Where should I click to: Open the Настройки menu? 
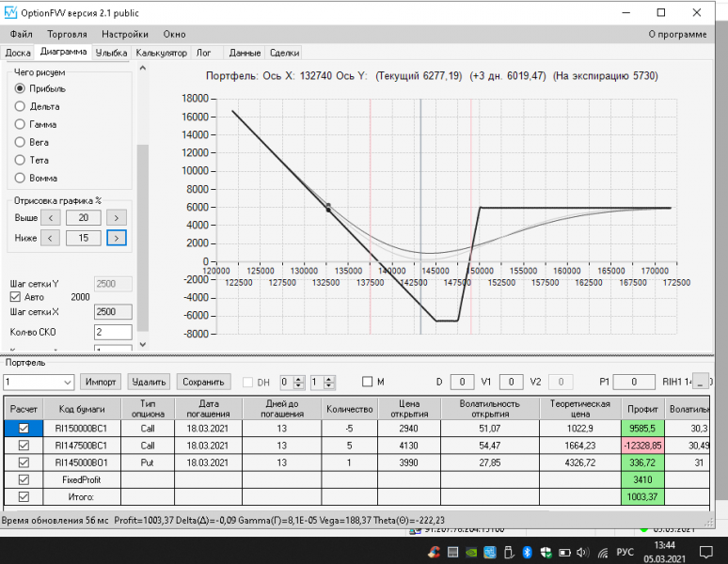point(125,35)
